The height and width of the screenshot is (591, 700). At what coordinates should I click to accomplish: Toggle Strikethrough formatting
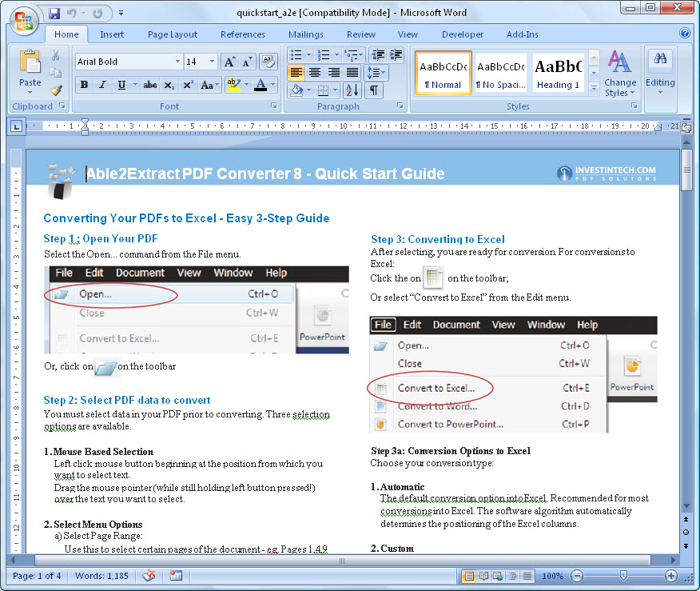tap(149, 85)
